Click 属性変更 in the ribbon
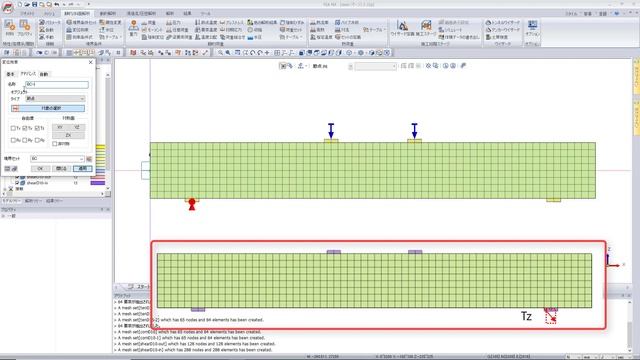 [x=111, y=22]
